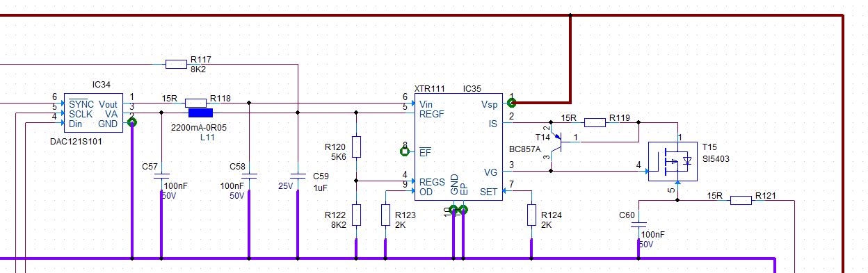
Task: Click the "SCLK" pin label on IC34
Action: [81, 113]
